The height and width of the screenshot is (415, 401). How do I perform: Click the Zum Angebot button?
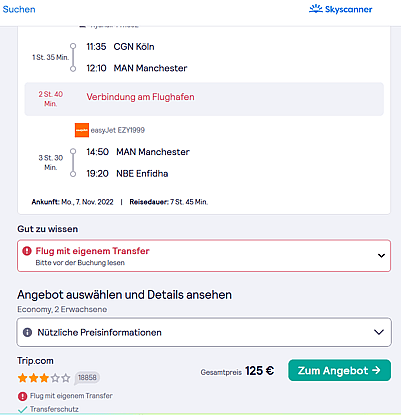(x=339, y=370)
